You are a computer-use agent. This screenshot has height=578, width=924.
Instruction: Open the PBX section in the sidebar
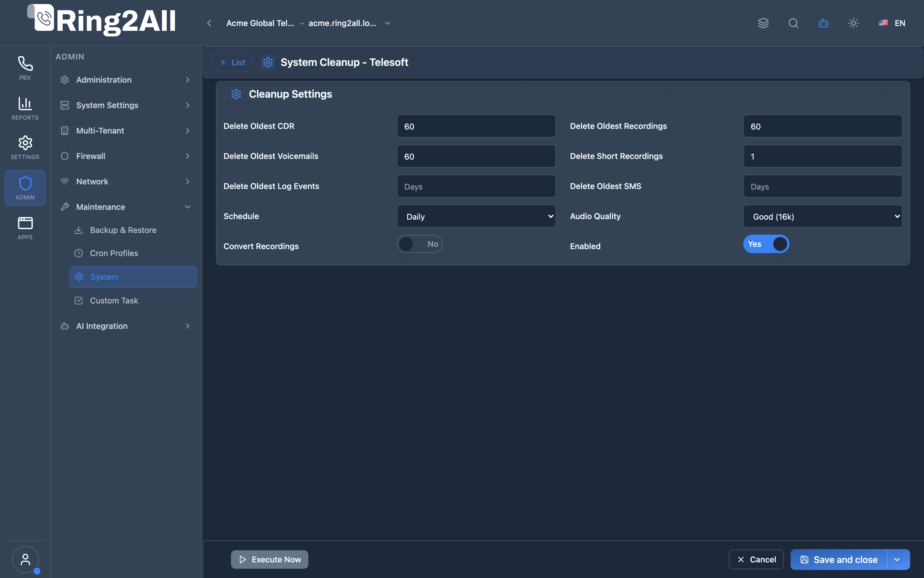[x=25, y=68]
